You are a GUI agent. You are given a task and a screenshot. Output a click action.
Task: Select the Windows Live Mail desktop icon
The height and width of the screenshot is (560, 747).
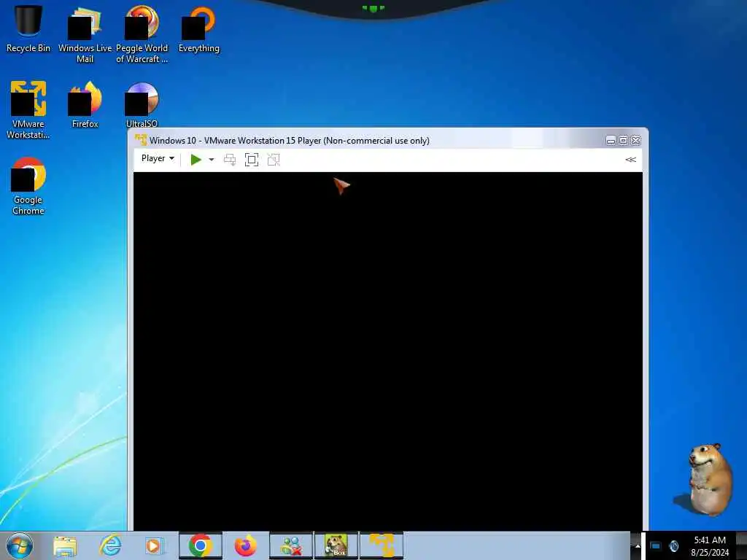(x=85, y=35)
